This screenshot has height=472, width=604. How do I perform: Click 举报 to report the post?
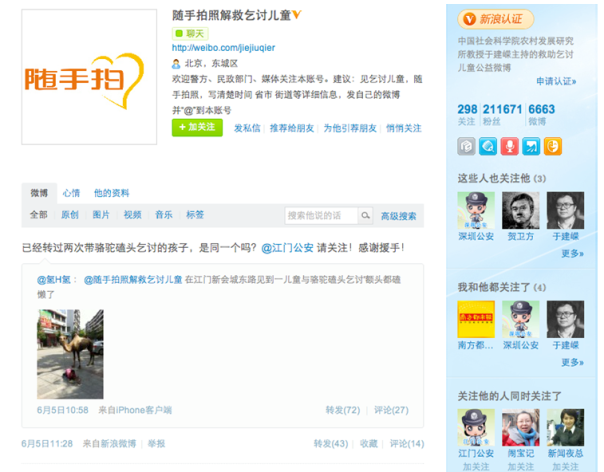tap(156, 444)
